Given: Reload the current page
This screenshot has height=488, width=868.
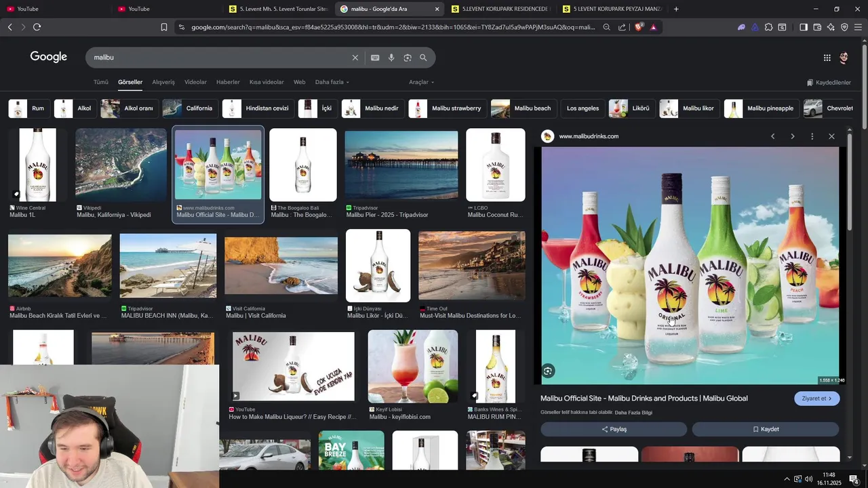Looking at the screenshot, I should coord(37,27).
